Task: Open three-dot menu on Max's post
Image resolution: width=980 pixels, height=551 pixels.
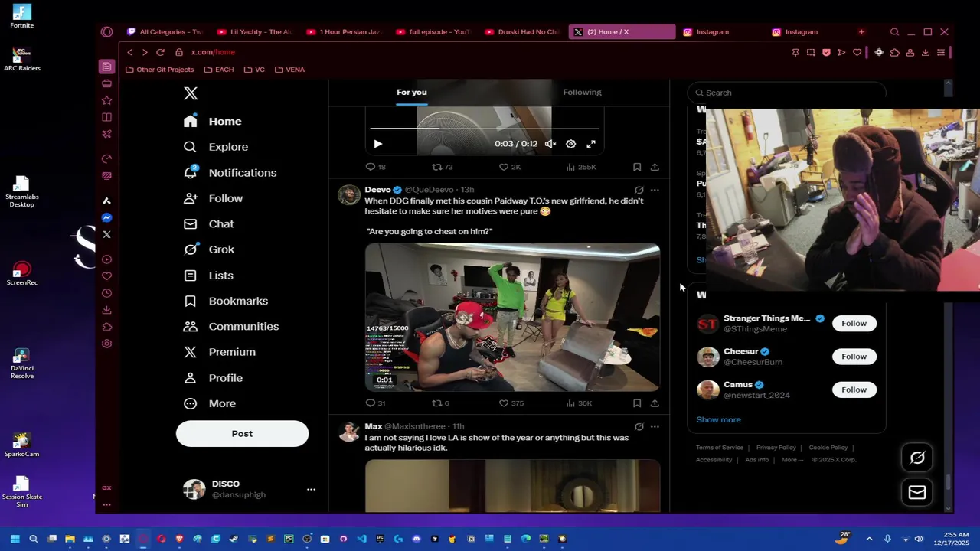Action: click(x=655, y=427)
